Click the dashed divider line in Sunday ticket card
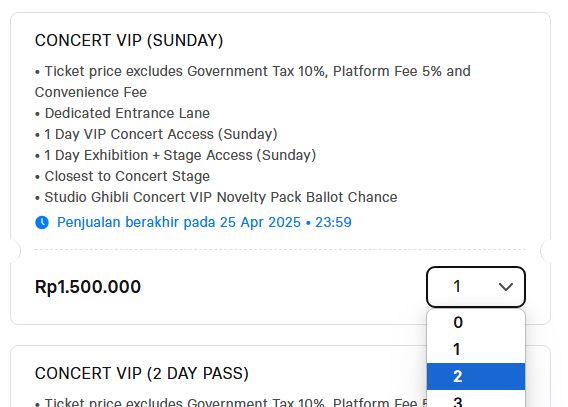The image size is (568, 407). coord(280,249)
